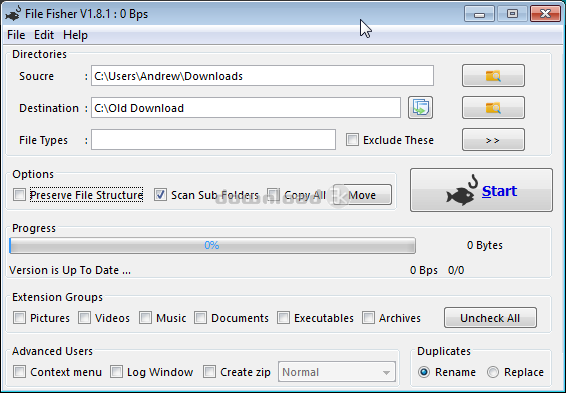
Task: Check the Pictures extension group
Action: tap(19, 318)
